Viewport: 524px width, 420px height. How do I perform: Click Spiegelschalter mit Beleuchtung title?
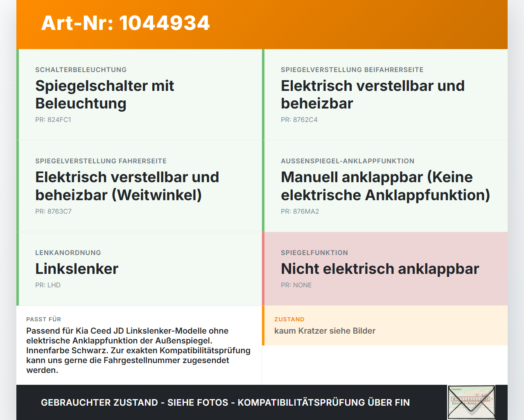(x=105, y=95)
